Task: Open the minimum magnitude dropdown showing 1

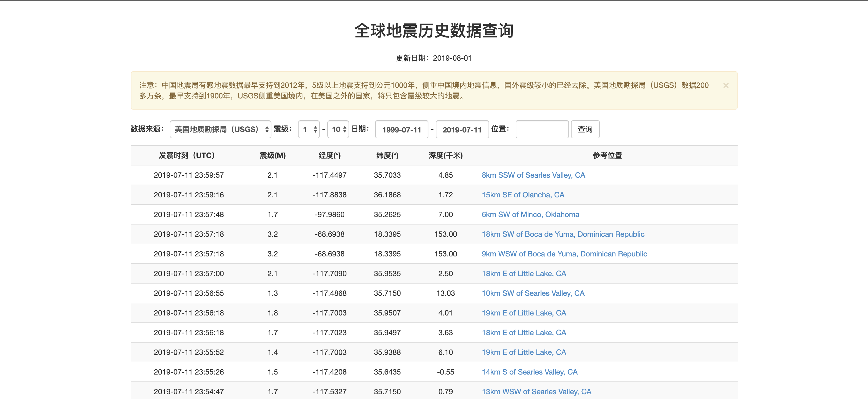Action: [x=309, y=129]
